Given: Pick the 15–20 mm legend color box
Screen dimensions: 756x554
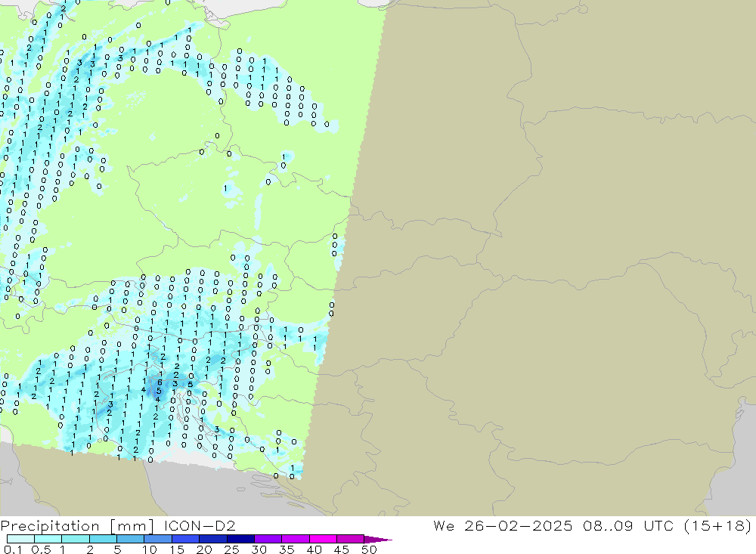Looking at the screenshot, I should pos(186,539).
